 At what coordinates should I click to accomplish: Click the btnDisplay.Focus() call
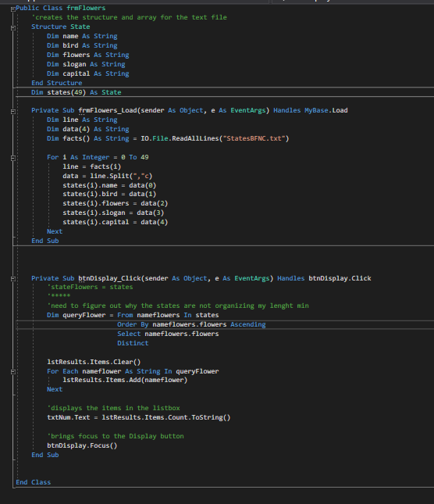coord(82,446)
